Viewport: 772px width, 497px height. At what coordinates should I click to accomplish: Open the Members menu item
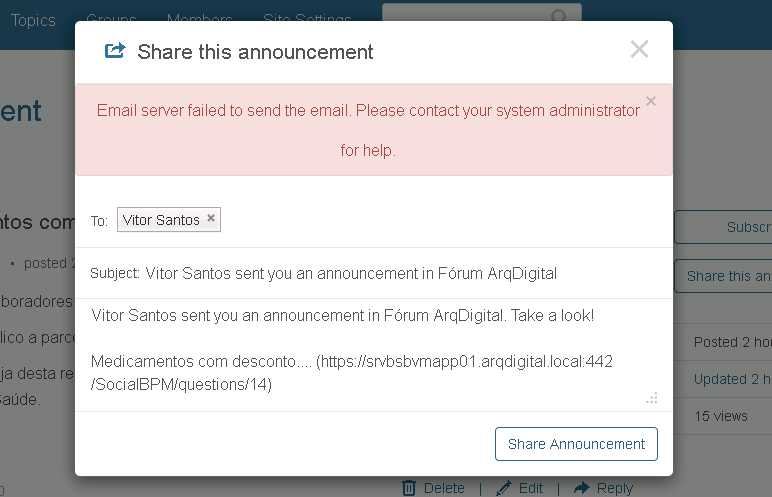pos(200,20)
